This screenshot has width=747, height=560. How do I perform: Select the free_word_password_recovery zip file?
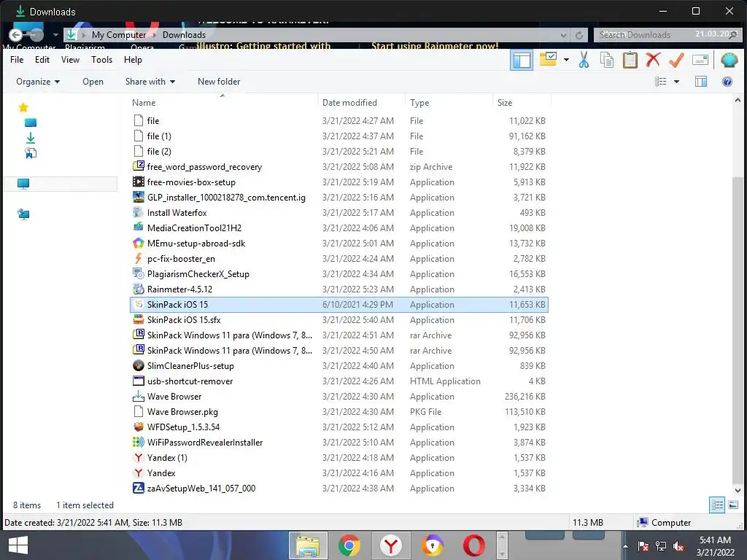coord(338,167)
